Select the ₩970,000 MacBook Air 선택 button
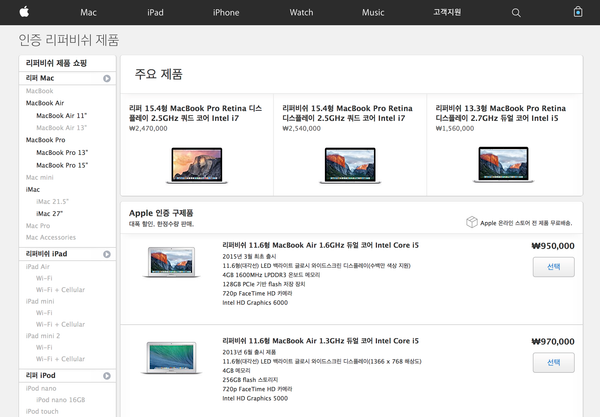The height and width of the screenshot is (417, 600). point(553,362)
